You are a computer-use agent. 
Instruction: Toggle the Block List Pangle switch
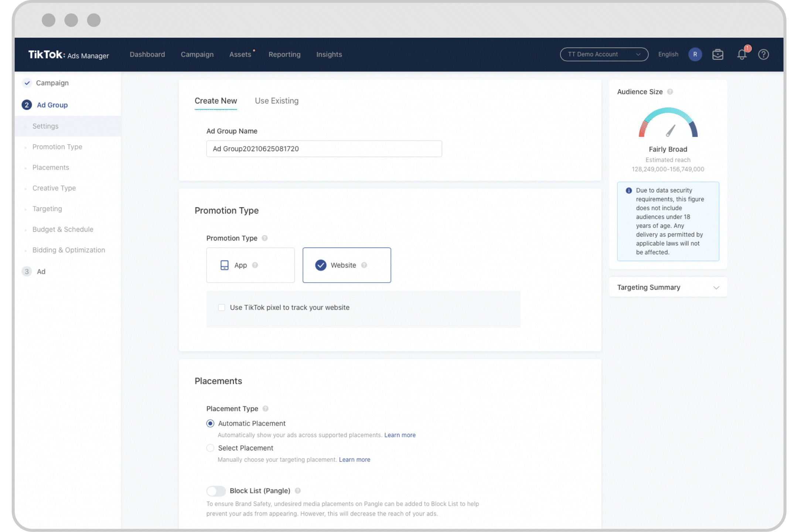[215, 491]
